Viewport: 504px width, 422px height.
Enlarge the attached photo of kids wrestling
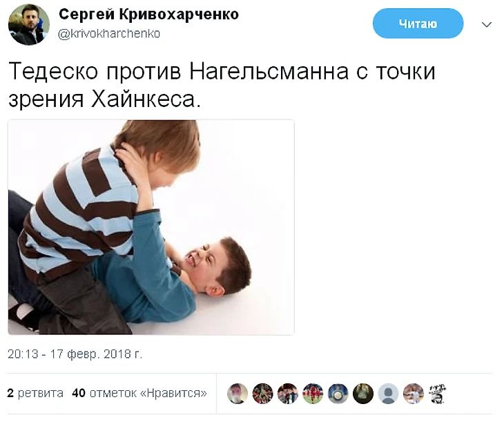(151, 227)
